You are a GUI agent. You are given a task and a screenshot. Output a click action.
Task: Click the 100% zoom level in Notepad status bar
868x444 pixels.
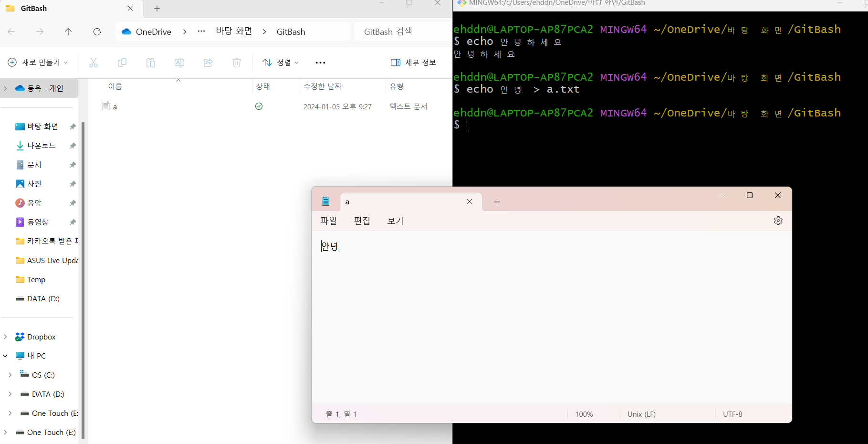(x=584, y=414)
